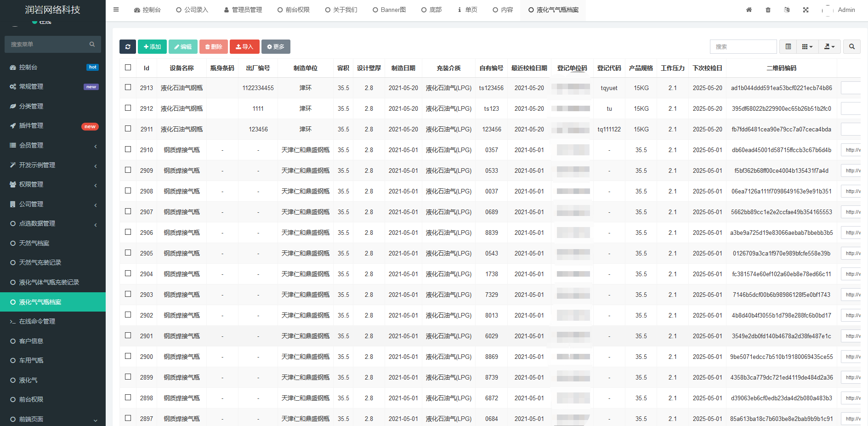The image size is (868, 426).
Task: Click cell tq111122 in 登记代码 column
Action: pyautogui.click(x=609, y=129)
